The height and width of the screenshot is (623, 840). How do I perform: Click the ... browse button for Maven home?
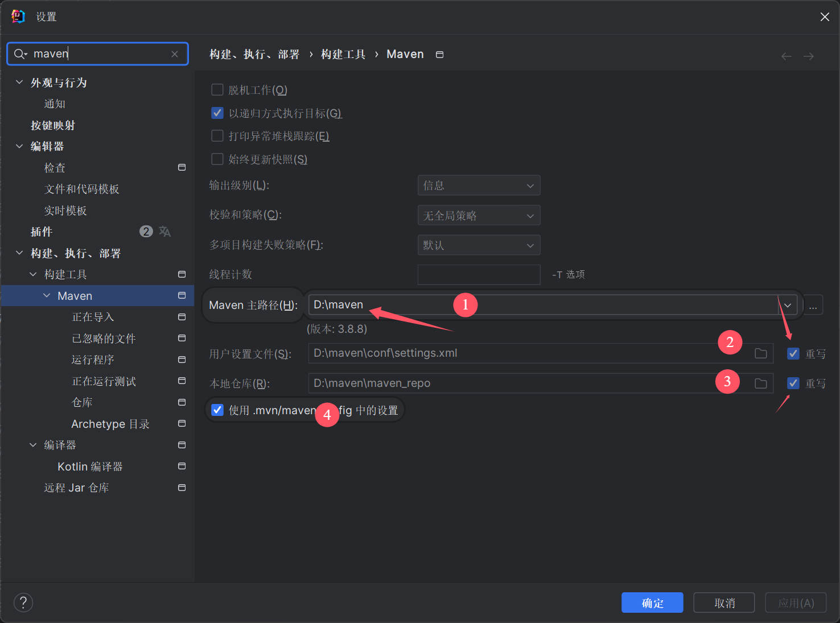[813, 306]
